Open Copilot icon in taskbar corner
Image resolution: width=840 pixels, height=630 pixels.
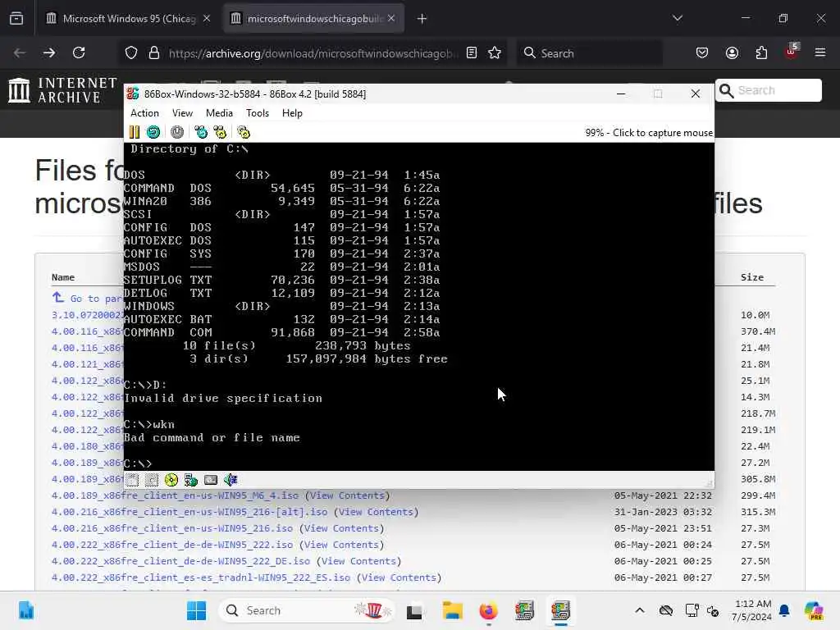tap(814, 610)
